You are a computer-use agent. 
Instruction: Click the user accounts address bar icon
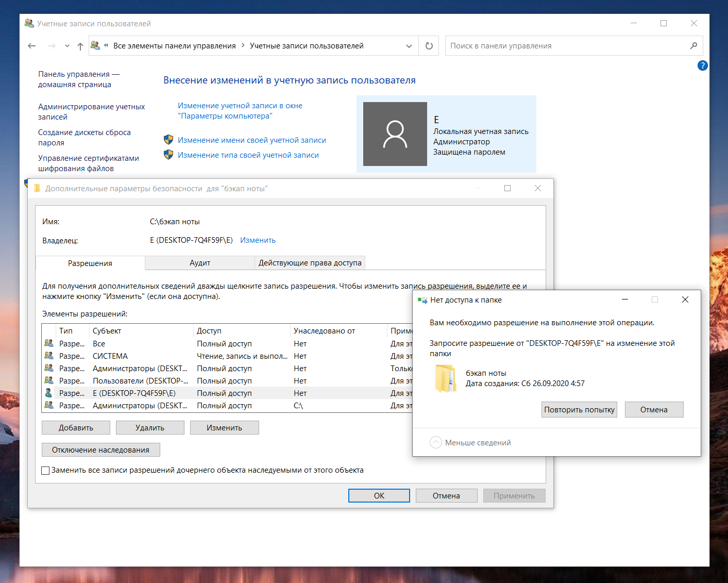click(x=95, y=45)
